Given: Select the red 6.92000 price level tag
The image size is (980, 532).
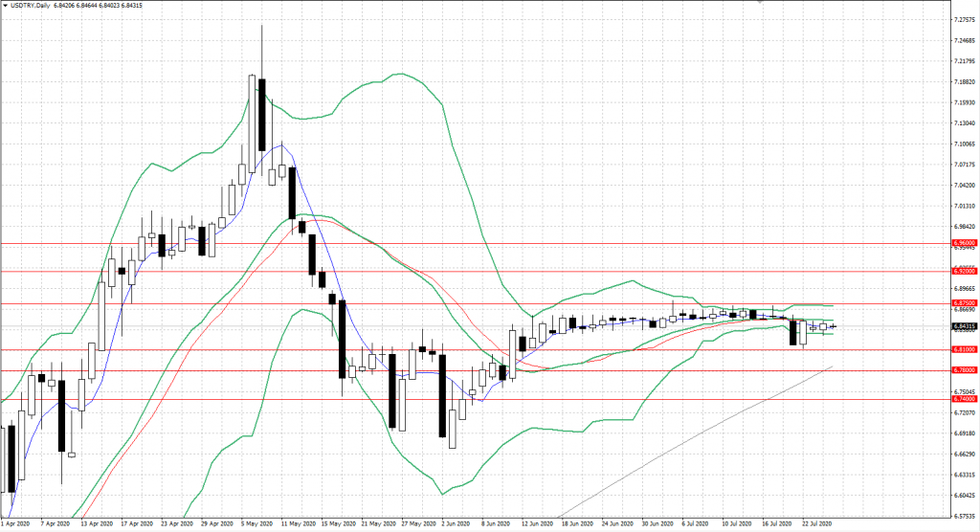Looking at the screenshot, I should (964, 272).
